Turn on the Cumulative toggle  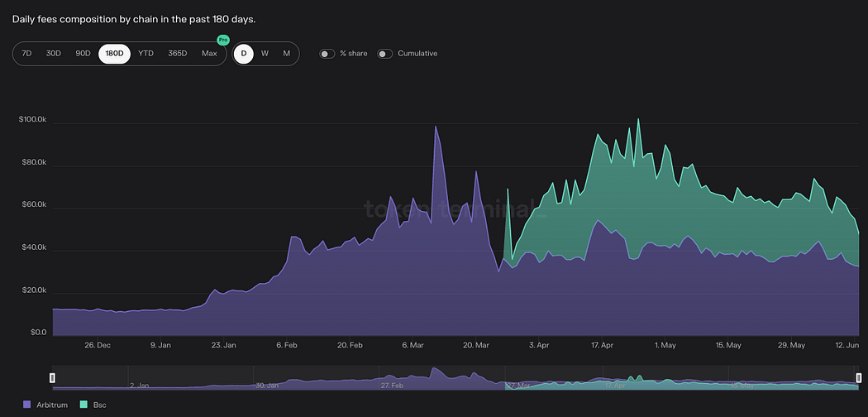click(x=385, y=54)
